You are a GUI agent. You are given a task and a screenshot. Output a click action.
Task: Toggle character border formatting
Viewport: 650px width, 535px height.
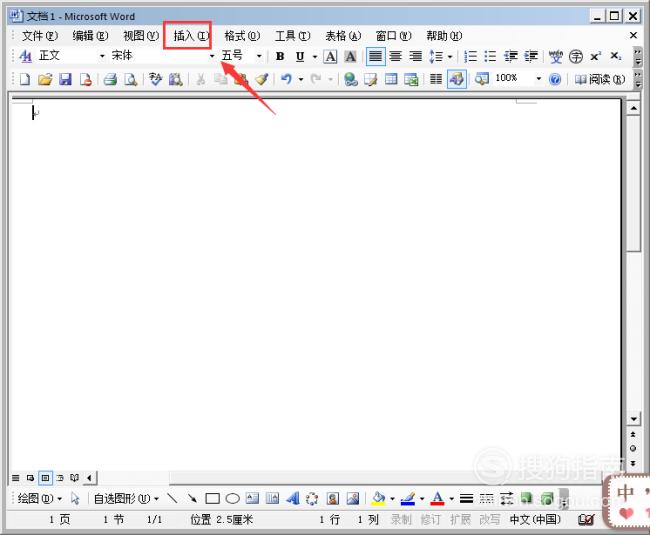point(330,56)
